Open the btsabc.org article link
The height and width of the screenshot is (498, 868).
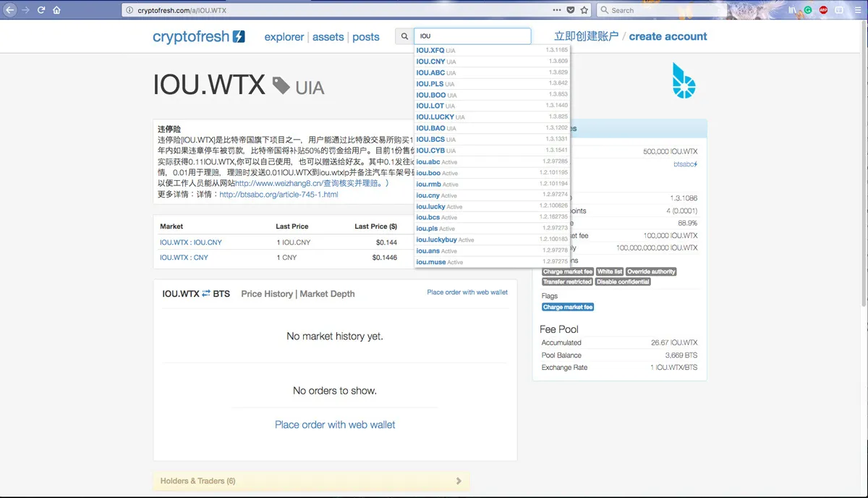(278, 195)
